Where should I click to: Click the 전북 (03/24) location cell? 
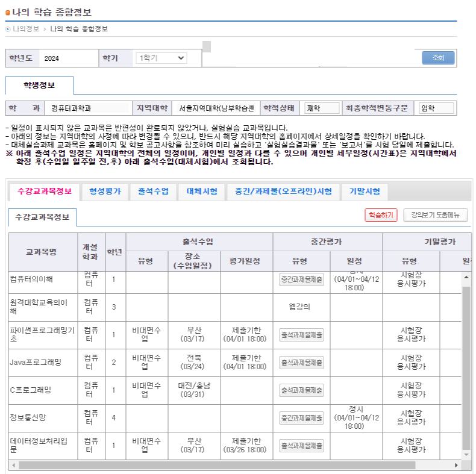(x=194, y=363)
